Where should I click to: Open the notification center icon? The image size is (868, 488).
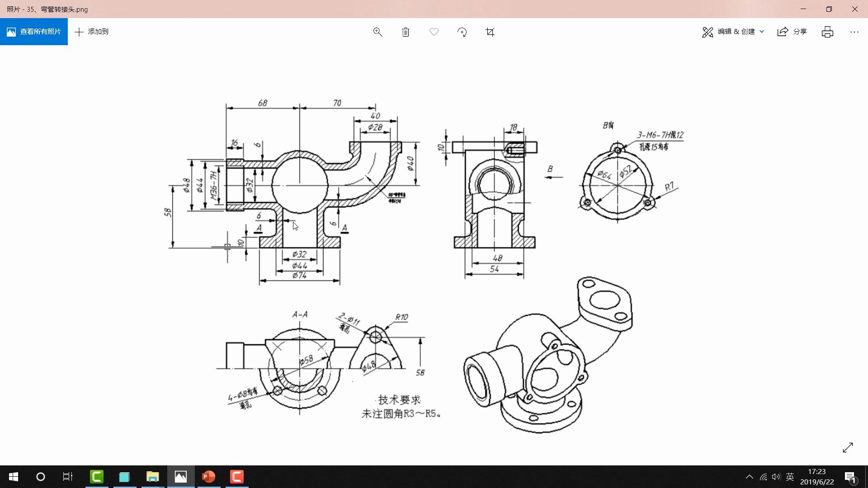tap(850, 477)
